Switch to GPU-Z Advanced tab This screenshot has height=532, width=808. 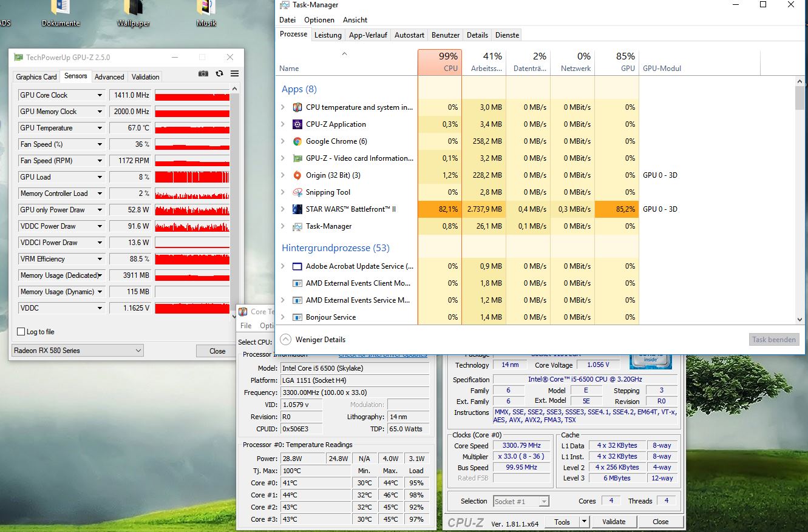109,77
